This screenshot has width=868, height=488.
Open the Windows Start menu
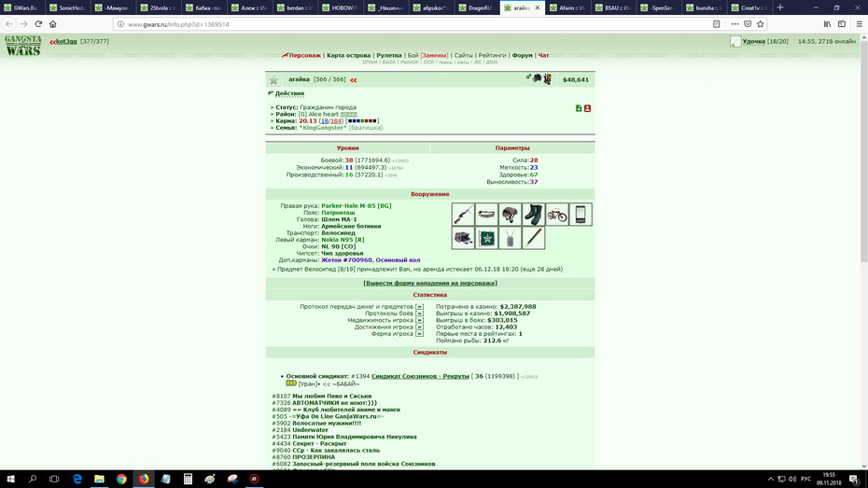(x=10, y=480)
